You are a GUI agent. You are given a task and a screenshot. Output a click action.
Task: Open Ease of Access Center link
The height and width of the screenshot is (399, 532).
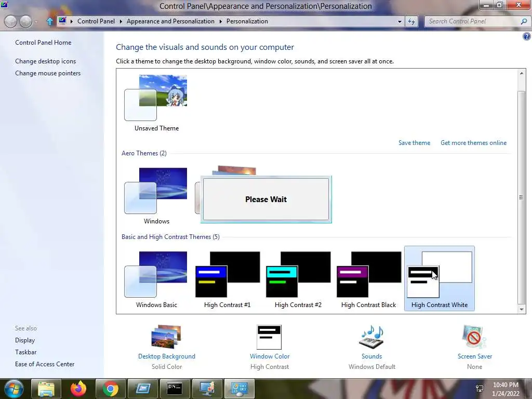point(45,364)
